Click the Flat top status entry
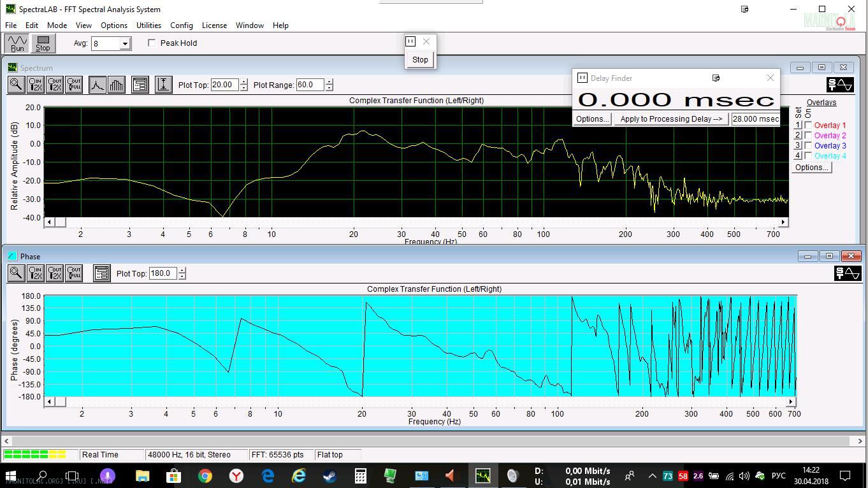 (338, 455)
